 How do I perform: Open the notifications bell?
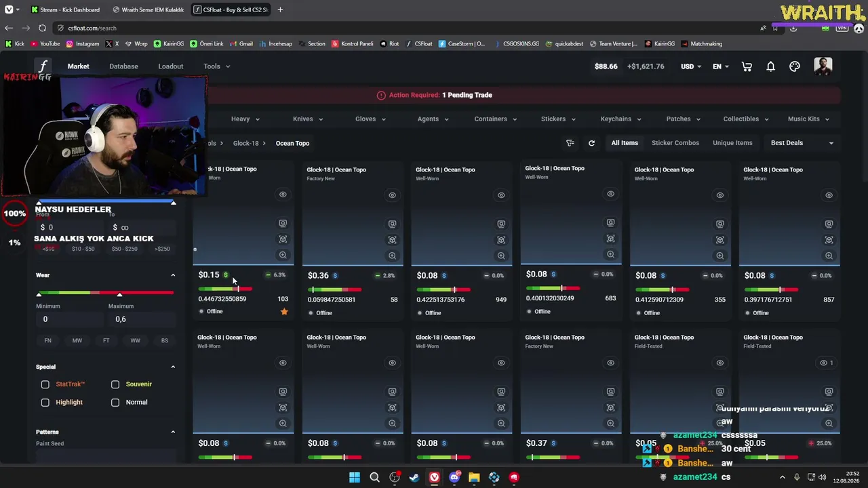tap(770, 66)
